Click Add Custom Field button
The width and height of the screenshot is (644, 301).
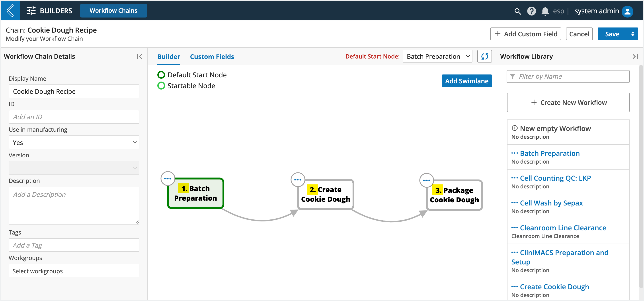(x=525, y=34)
